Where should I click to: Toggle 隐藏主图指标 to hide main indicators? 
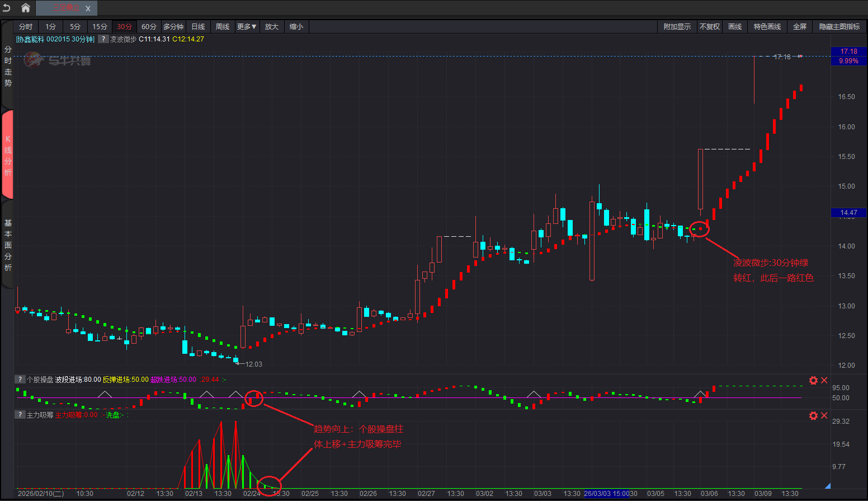[839, 27]
